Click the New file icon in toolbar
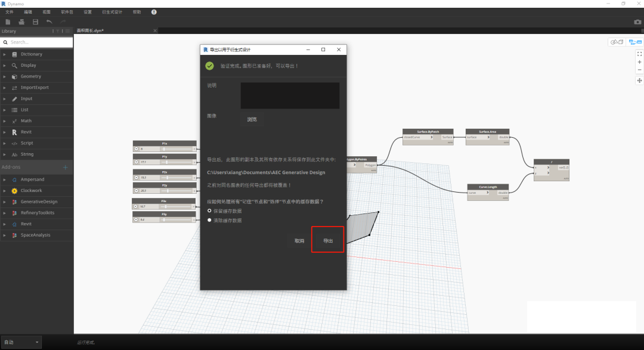The height and width of the screenshot is (350, 644). (x=8, y=22)
